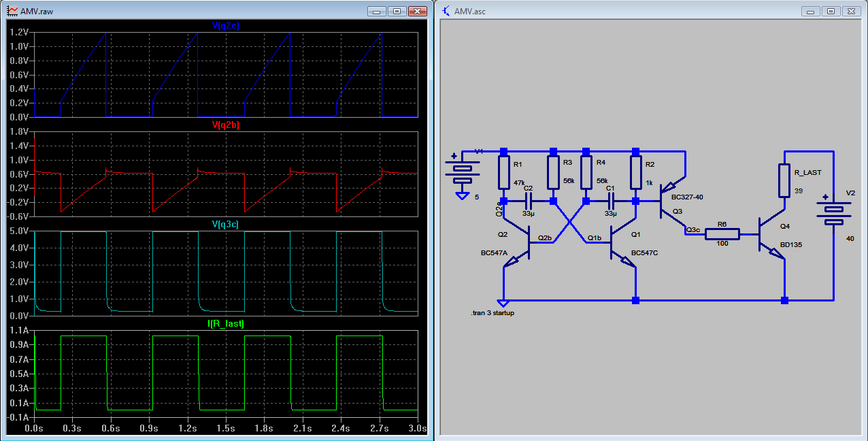Screen dimensions: 868x441
Task: Click the '.tran 3 startup' simulation directive
Action: click(x=492, y=313)
